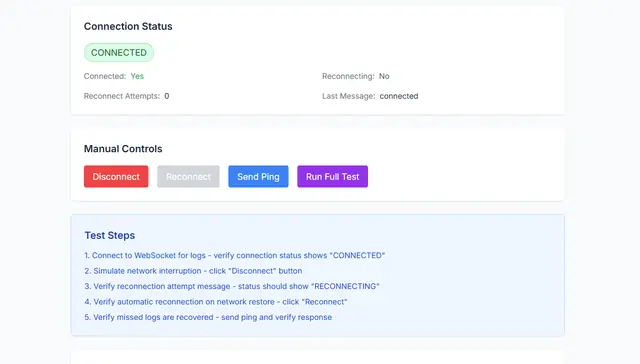Screen dimensions: 640x364
Task: Click the "Reconnect Attempts:" label
Action: click(x=122, y=96)
